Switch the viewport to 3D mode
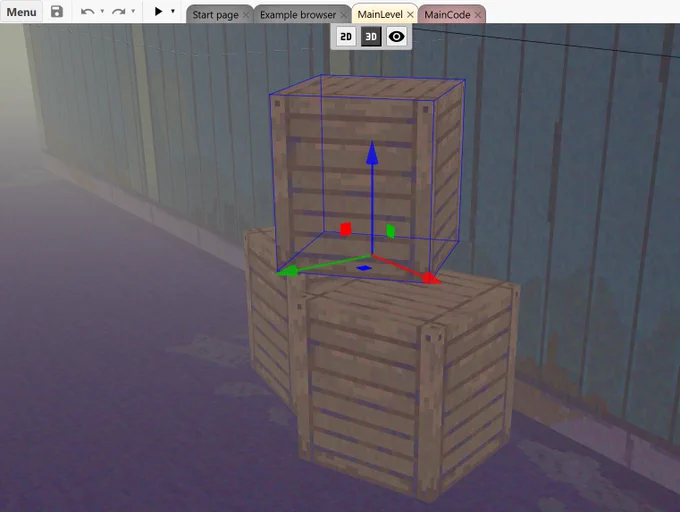The width and height of the screenshot is (680, 512). [x=371, y=37]
